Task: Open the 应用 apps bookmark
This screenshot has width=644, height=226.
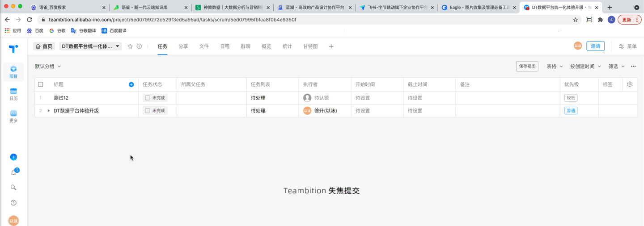Action: click(x=13, y=31)
